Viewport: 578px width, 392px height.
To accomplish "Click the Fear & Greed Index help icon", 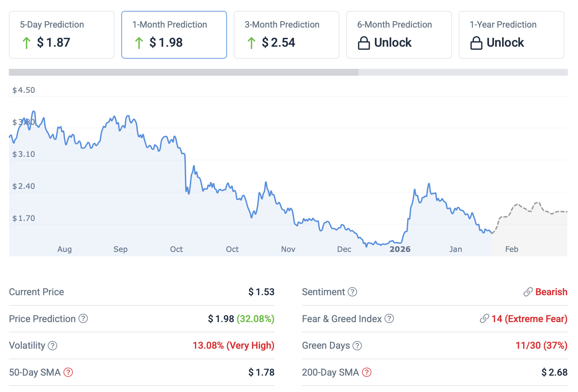I will 389,318.
